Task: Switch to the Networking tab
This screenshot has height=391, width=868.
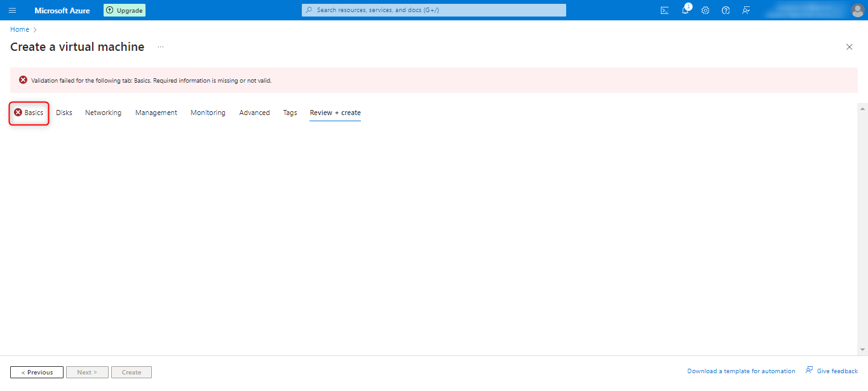Action: pyautogui.click(x=103, y=113)
